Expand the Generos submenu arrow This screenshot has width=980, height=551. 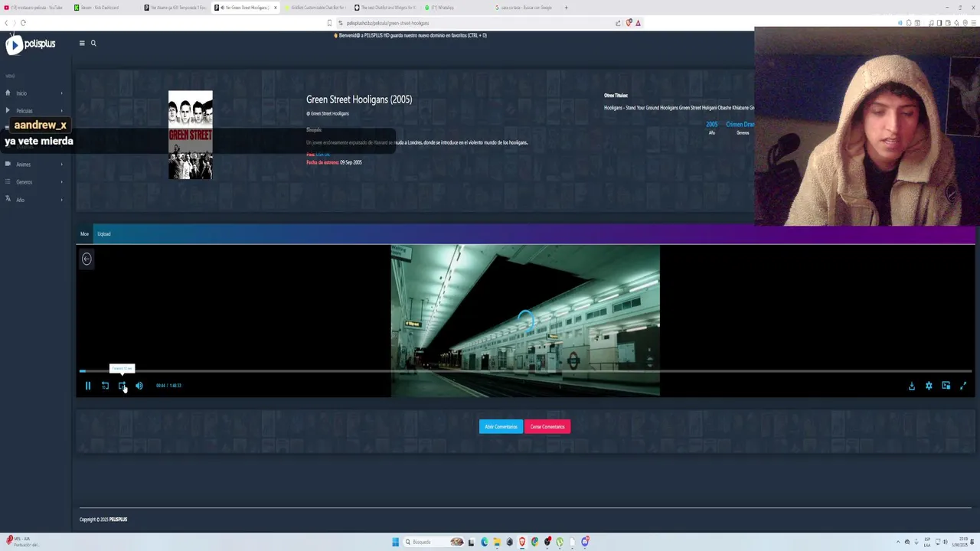point(61,182)
